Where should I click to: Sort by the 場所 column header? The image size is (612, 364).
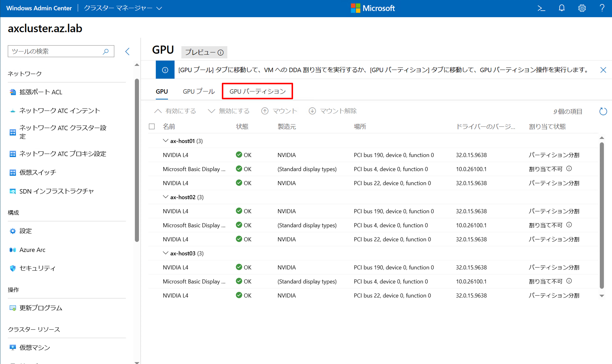(360, 127)
